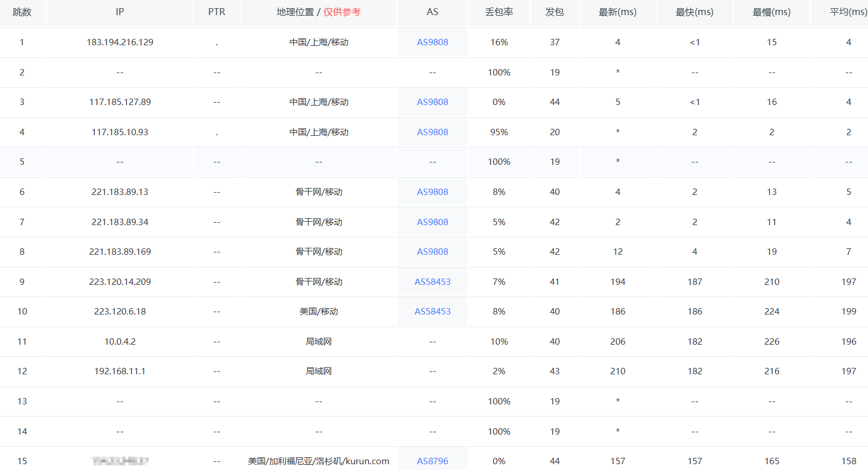Click location 美国/移动 in hop 10
The height and width of the screenshot is (470, 868).
(x=319, y=312)
